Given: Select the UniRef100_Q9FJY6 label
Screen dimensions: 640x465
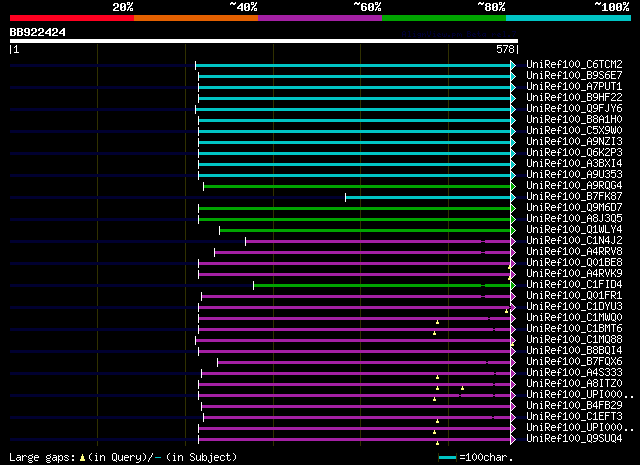Looking at the screenshot, I should pyautogui.click(x=574, y=109).
